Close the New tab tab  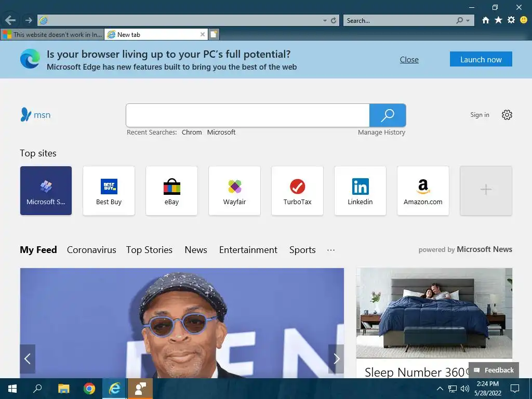pyautogui.click(x=202, y=34)
